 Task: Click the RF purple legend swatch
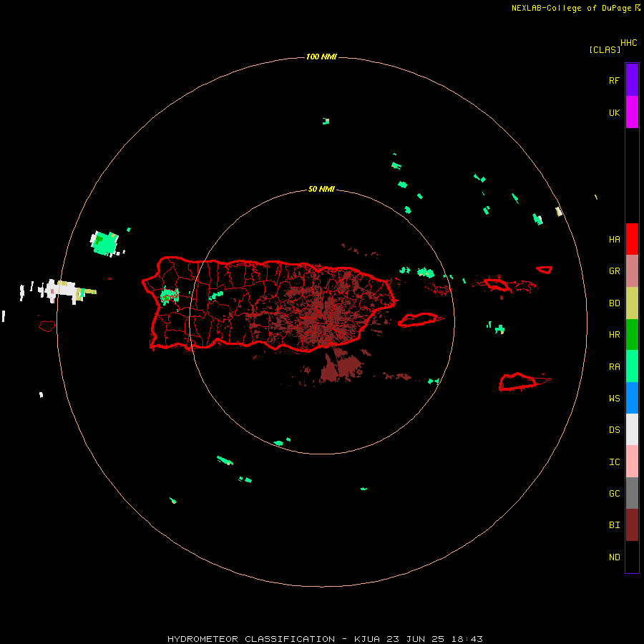632,80
